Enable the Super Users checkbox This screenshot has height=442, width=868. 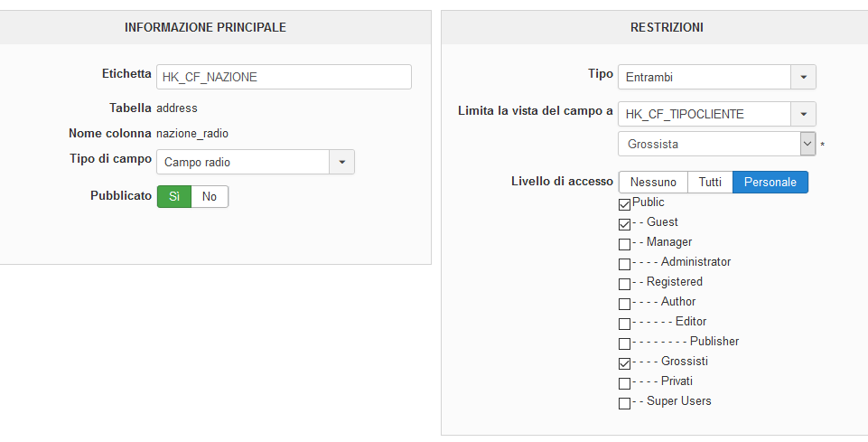coord(625,403)
